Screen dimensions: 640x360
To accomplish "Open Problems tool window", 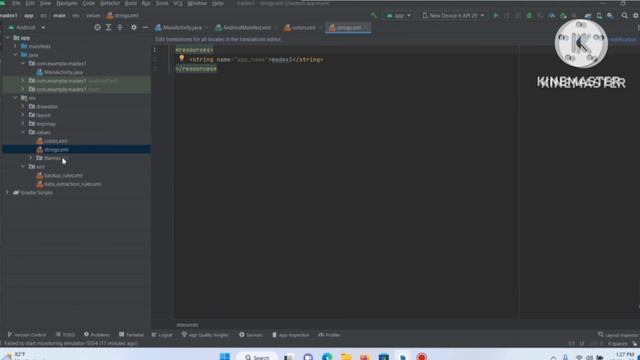I will [x=97, y=335].
